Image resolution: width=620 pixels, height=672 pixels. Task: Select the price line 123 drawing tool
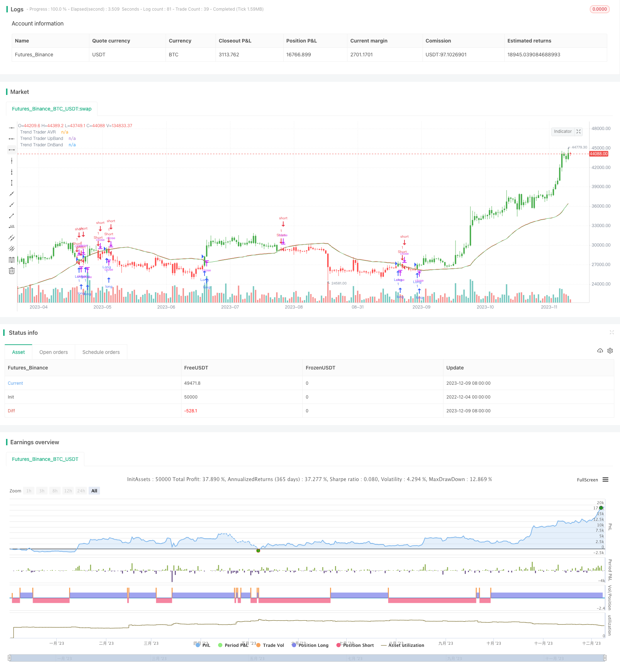(12, 227)
